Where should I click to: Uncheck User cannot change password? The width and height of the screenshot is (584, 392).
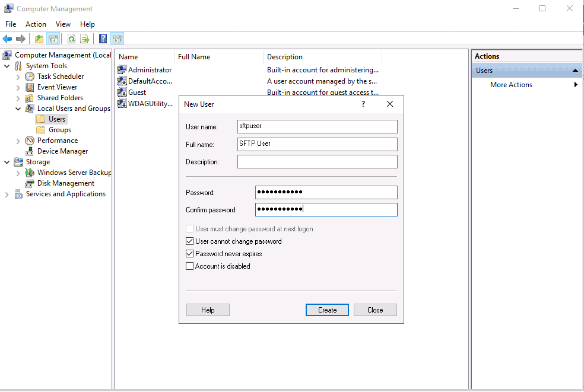[189, 241]
